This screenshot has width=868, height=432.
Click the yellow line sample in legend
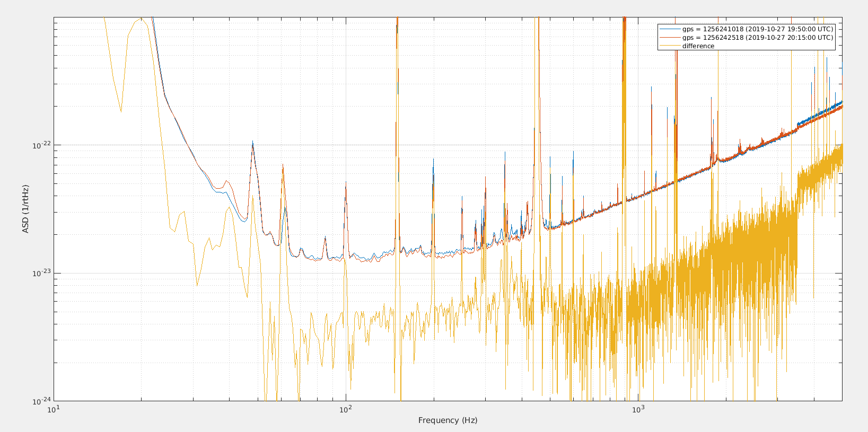(x=670, y=46)
